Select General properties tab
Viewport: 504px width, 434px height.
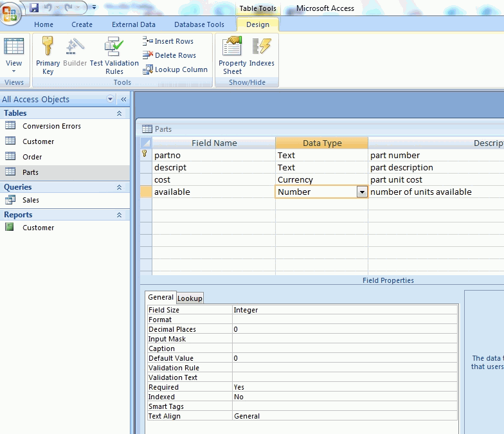pos(161,297)
